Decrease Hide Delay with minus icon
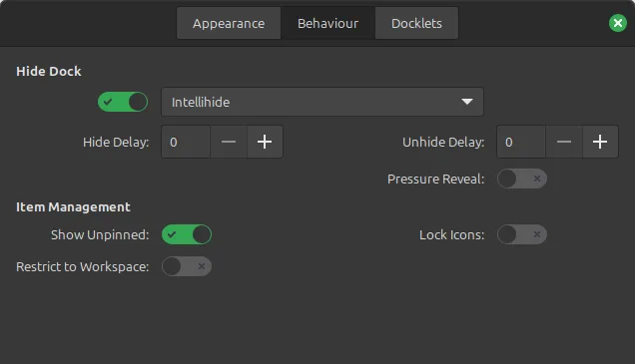 pos(229,142)
